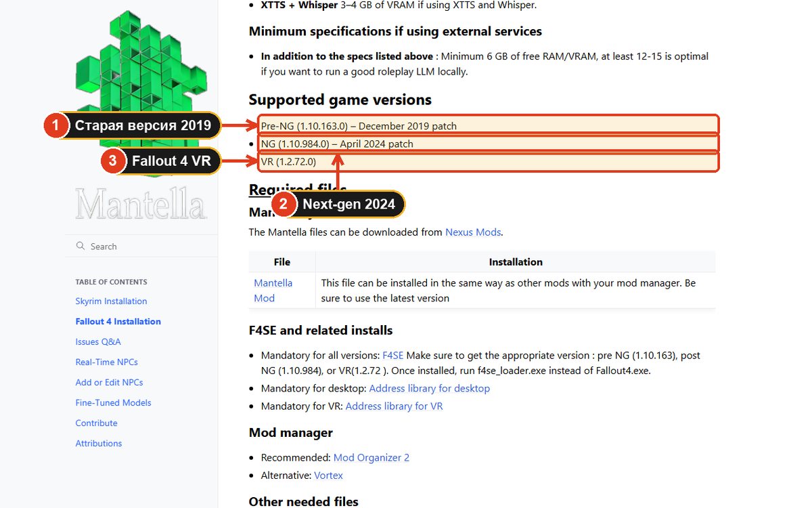
Task: Navigate to Add or Edit NPCs
Action: [109, 383]
